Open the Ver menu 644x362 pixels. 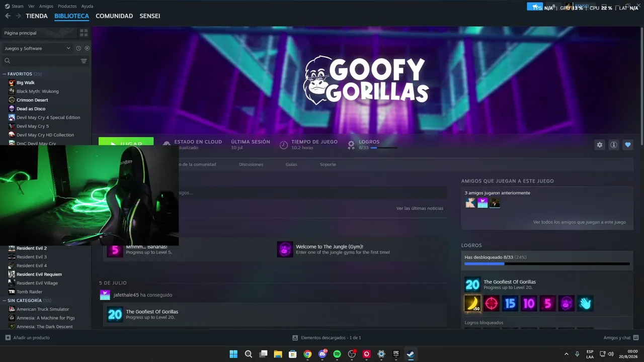coord(32,6)
